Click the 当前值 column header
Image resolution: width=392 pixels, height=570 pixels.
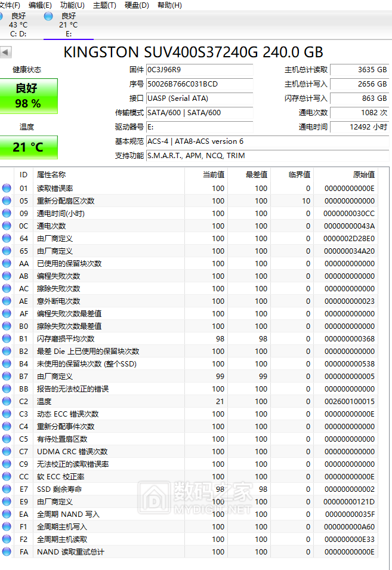click(x=206, y=175)
